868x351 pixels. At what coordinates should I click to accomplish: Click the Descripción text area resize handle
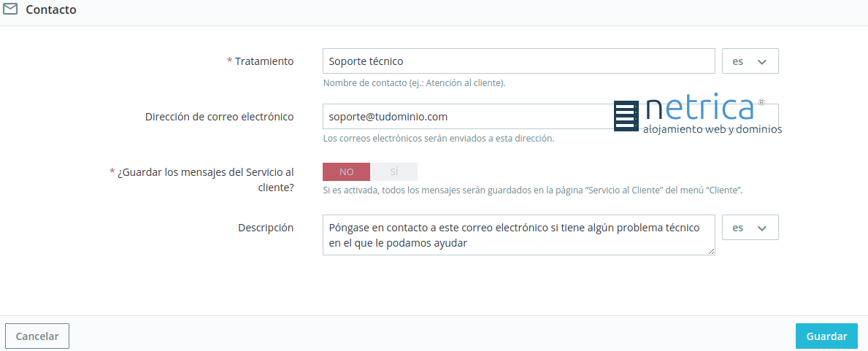tap(711, 251)
